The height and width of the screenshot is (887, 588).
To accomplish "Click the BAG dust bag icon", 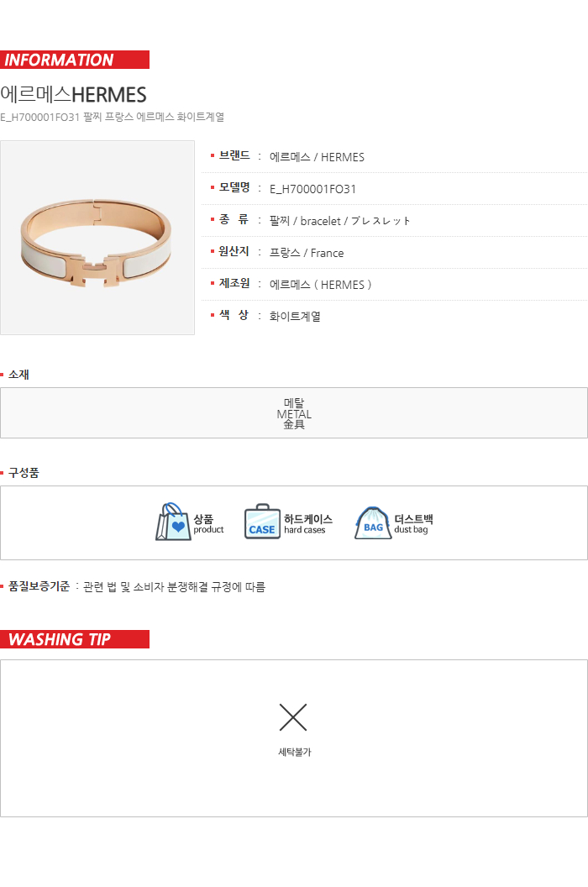I will pyautogui.click(x=373, y=522).
